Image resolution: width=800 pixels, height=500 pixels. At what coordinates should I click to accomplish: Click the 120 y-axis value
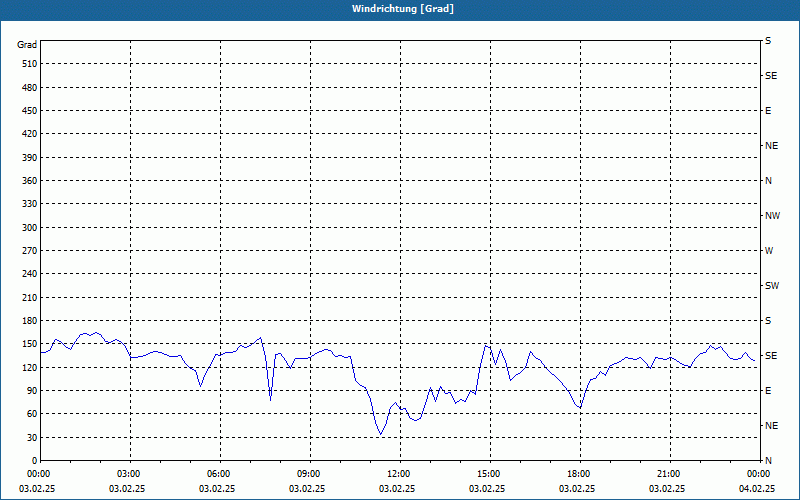click(30, 367)
